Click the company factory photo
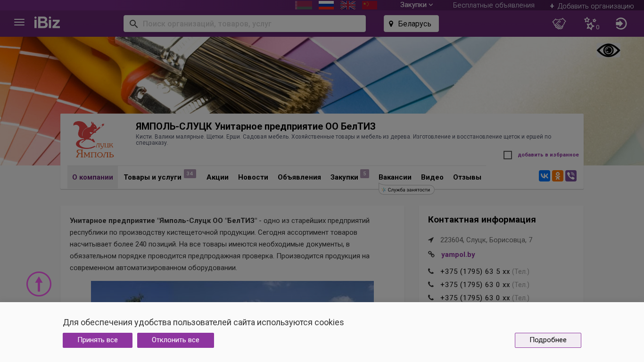 pos(232,291)
